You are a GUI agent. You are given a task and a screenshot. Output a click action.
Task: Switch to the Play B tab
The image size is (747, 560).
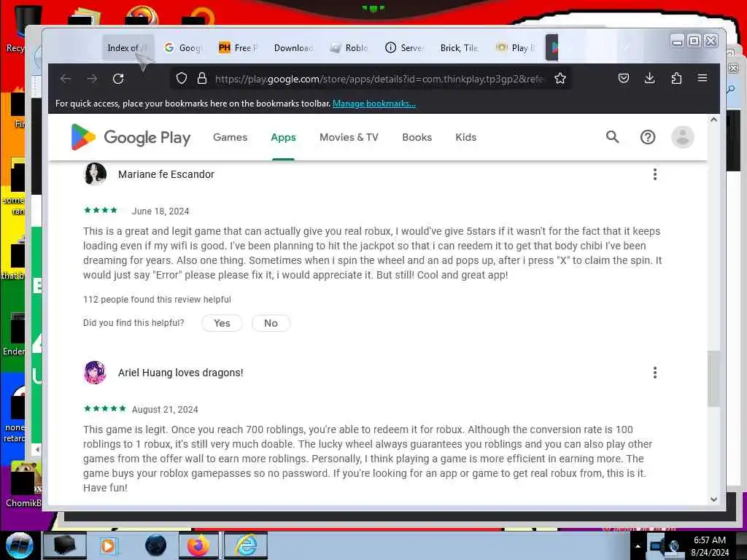516,47
